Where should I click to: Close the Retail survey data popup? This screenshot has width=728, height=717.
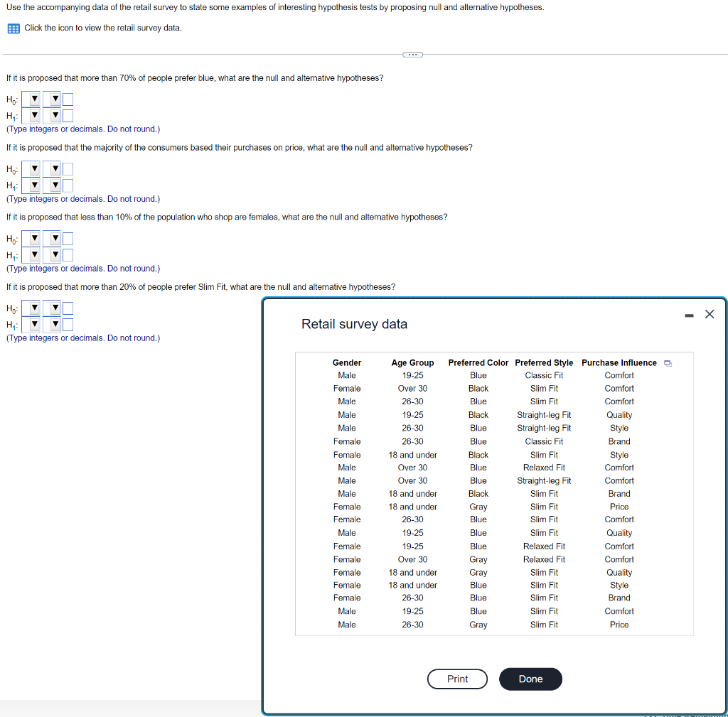click(709, 314)
